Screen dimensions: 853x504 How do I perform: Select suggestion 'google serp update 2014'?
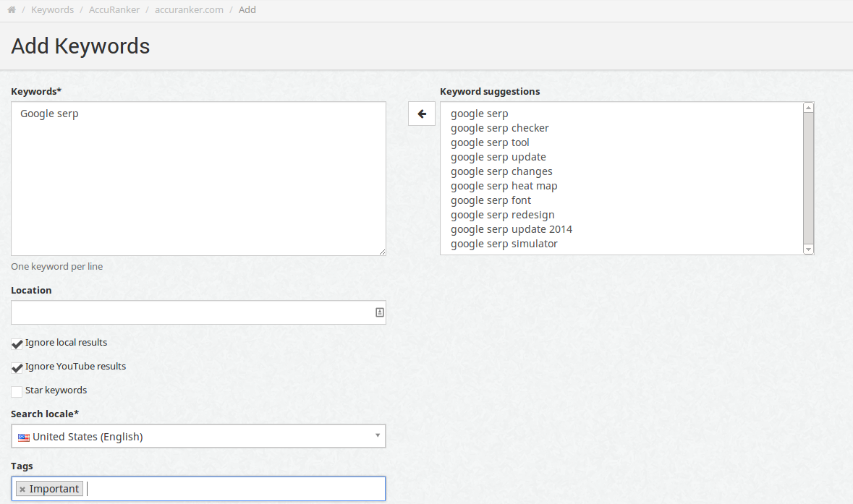(512, 229)
